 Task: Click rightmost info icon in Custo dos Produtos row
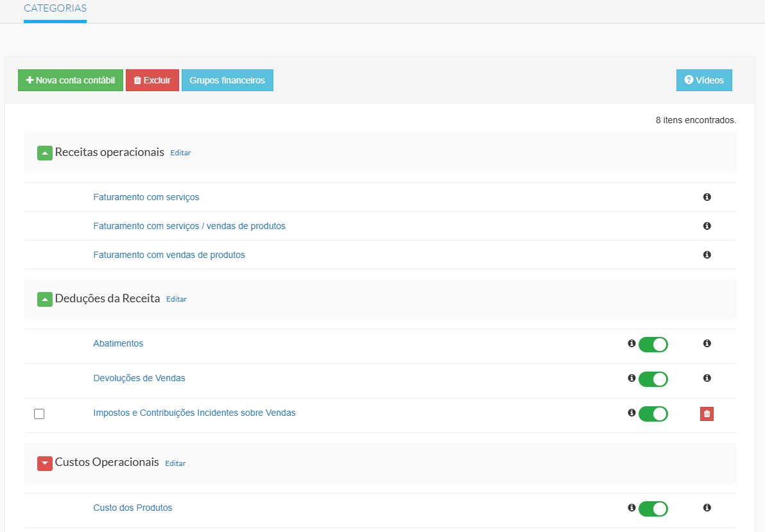coord(707,508)
